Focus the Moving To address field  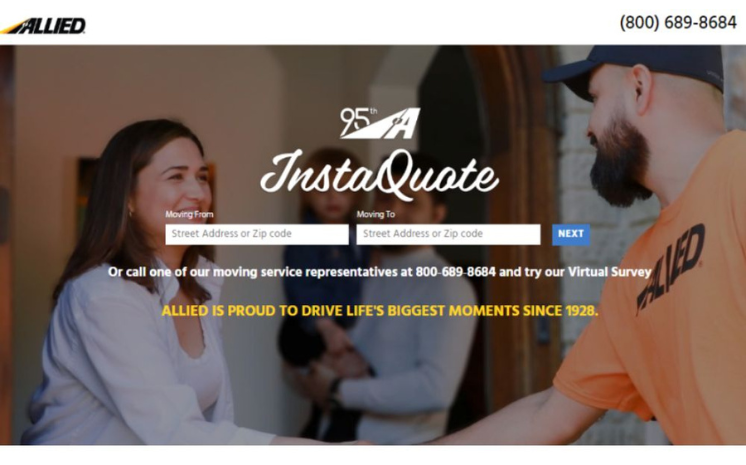coord(448,234)
